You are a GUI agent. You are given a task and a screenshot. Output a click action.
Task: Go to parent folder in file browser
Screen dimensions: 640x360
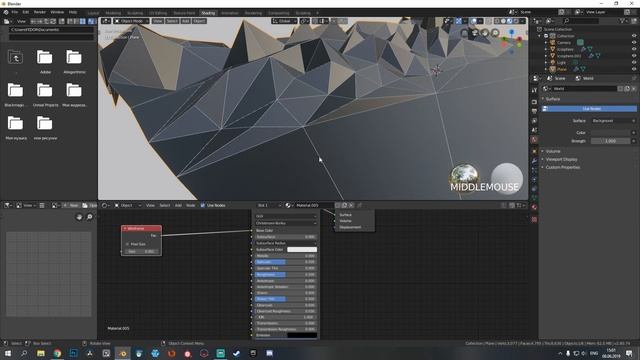[x=15, y=57]
